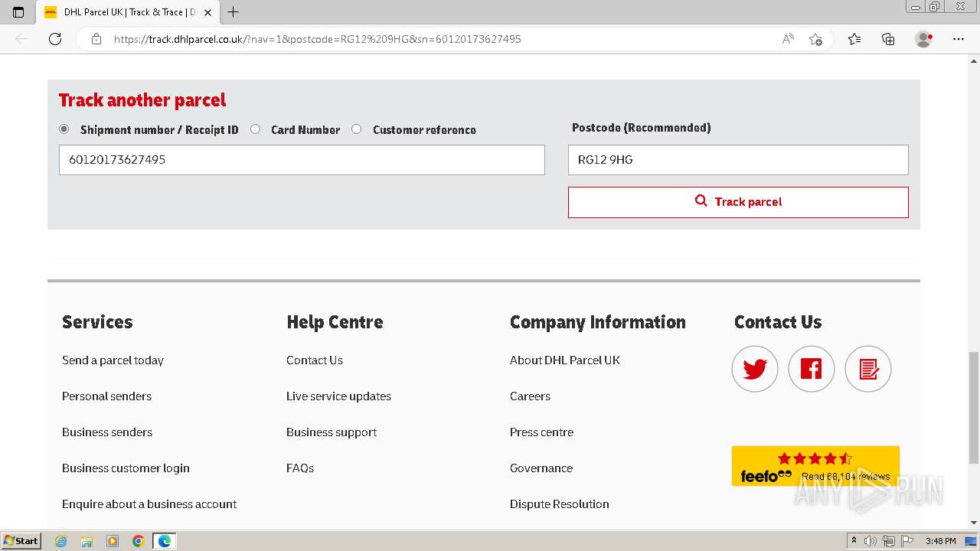Image resolution: width=980 pixels, height=551 pixels.
Task: Open the Favorites list
Action: pyautogui.click(x=854, y=39)
